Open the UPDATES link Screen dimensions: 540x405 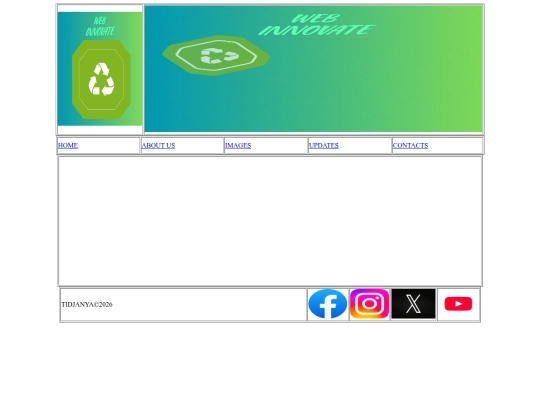(x=324, y=146)
